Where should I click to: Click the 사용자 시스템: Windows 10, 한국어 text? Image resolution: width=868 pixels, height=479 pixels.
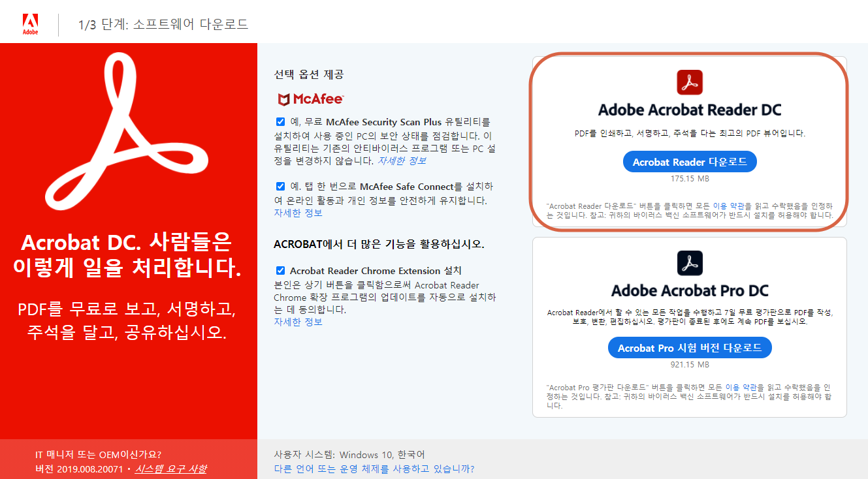(349, 454)
